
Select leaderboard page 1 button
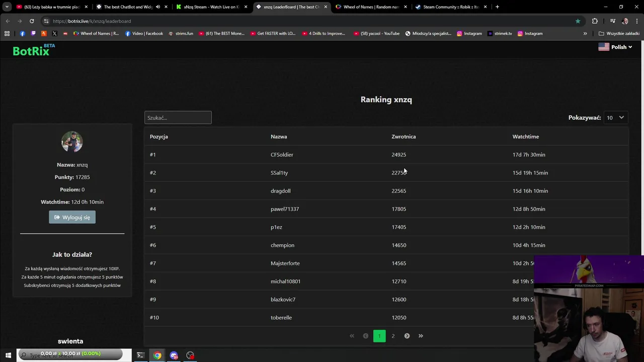pyautogui.click(x=379, y=336)
